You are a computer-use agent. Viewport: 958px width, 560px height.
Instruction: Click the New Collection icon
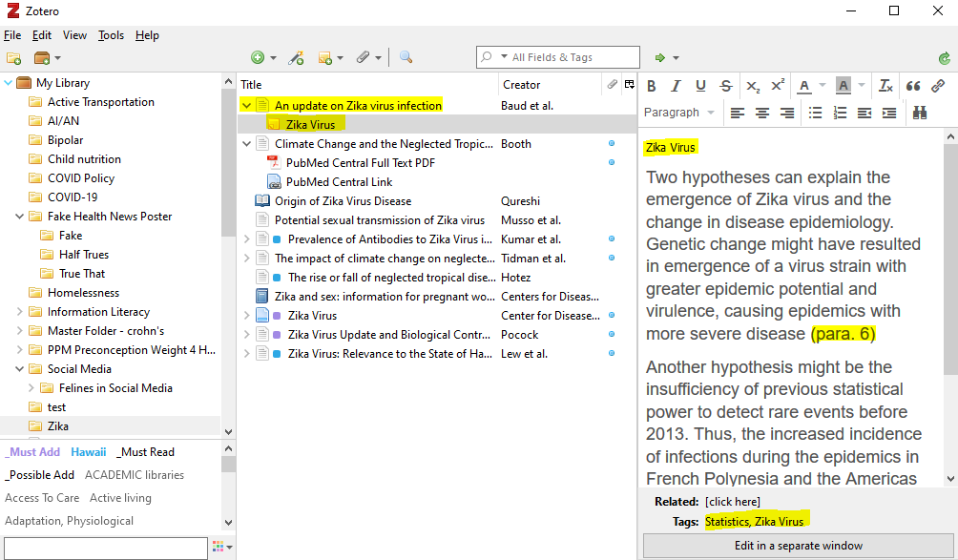point(13,58)
